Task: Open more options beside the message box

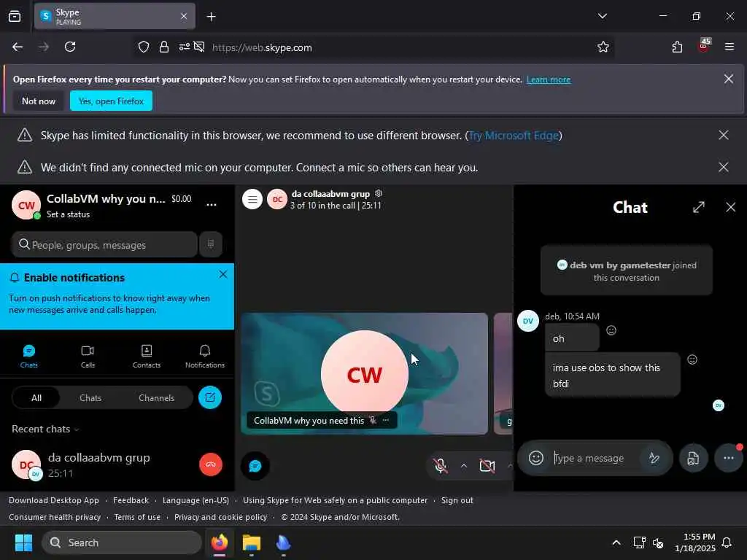Action: pos(729,458)
